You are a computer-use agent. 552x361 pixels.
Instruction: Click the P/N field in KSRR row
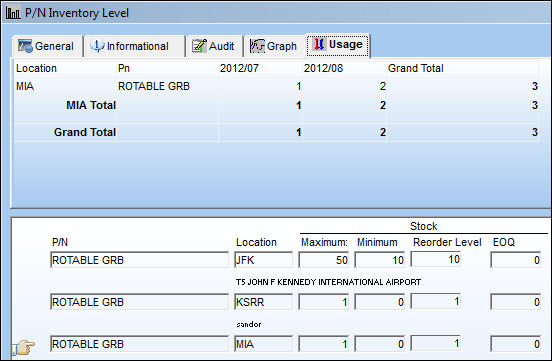click(x=139, y=302)
